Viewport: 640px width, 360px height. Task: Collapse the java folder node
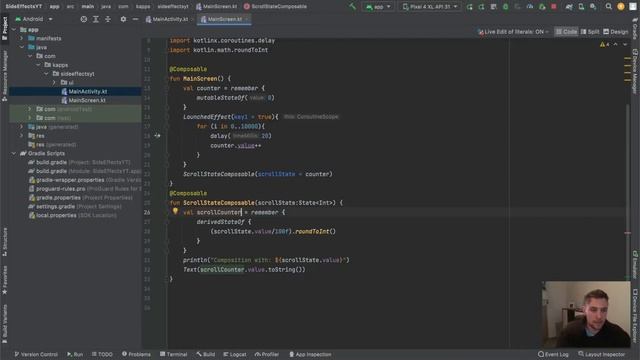(x=22, y=47)
